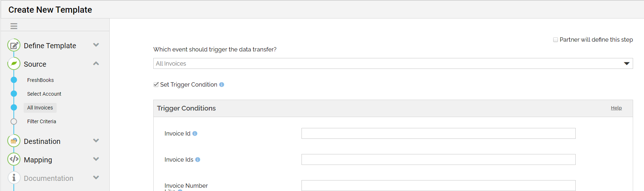644x191 pixels.
Task: Click the info icon next to Invoice Ids
Action: [198, 159]
